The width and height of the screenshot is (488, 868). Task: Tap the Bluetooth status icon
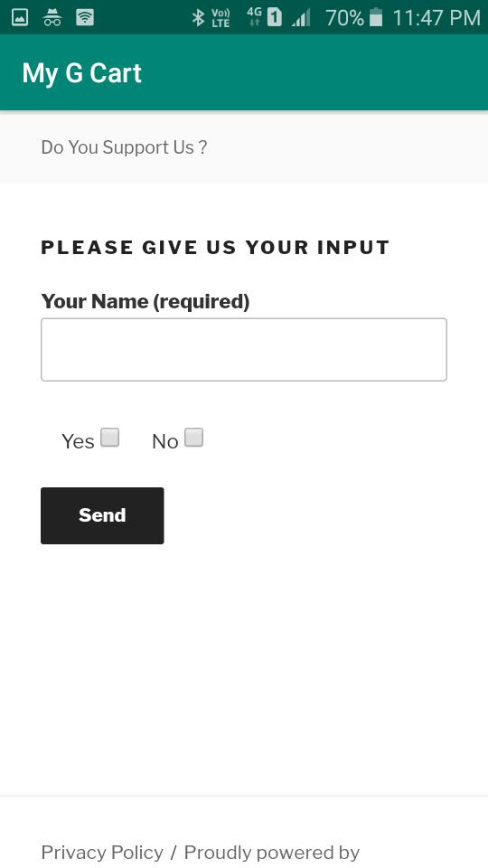click(x=198, y=18)
